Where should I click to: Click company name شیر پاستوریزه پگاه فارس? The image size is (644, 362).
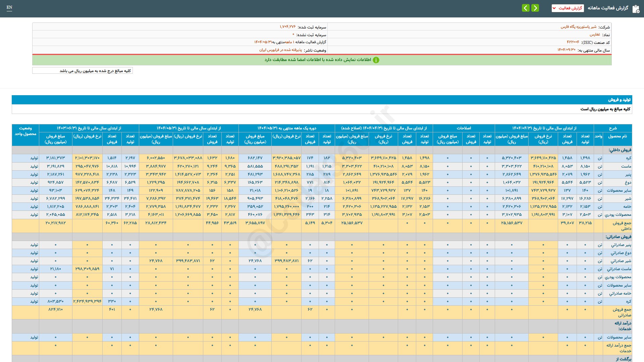pyautogui.click(x=578, y=27)
